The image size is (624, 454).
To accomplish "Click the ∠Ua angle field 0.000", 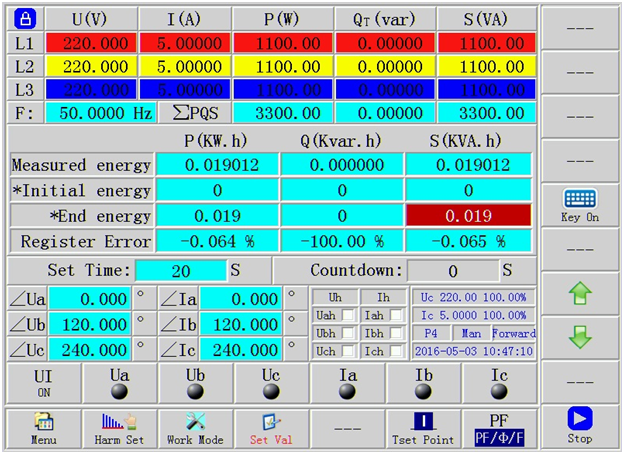I will tap(90, 299).
